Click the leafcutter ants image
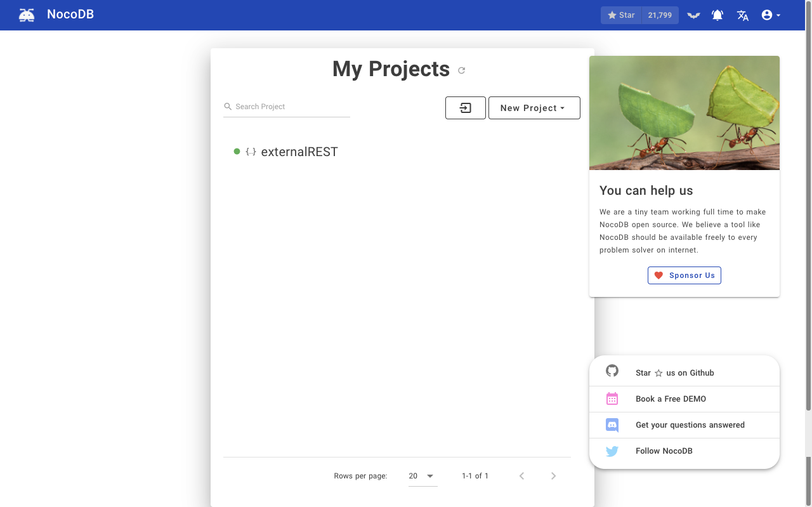812x507 pixels. point(684,113)
